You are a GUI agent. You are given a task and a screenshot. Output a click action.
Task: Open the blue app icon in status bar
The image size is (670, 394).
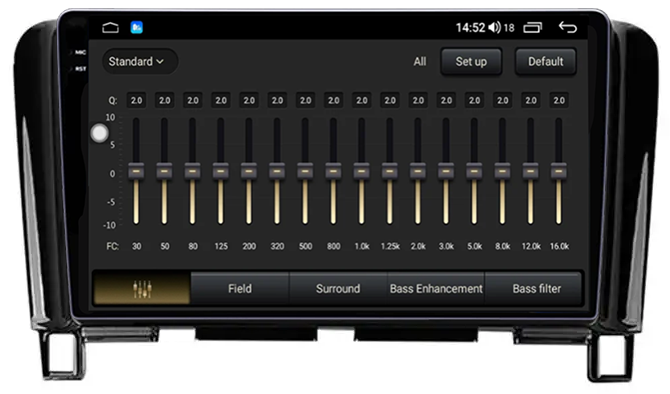[137, 28]
